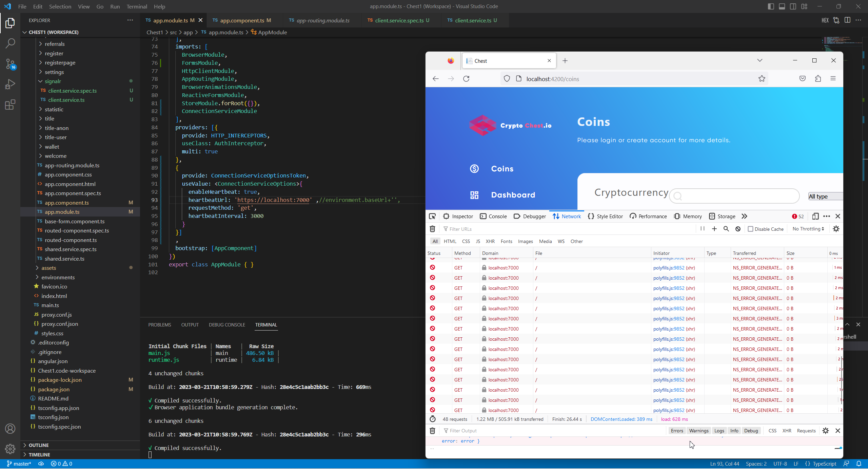Click the Firefox reload page button

pyautogui.click(x=466, y=79)
